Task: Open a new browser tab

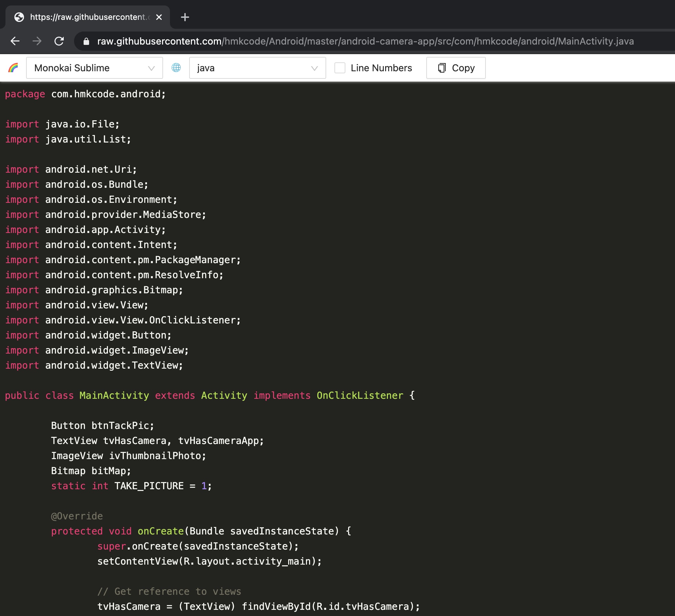Action: tap(185, 17)
